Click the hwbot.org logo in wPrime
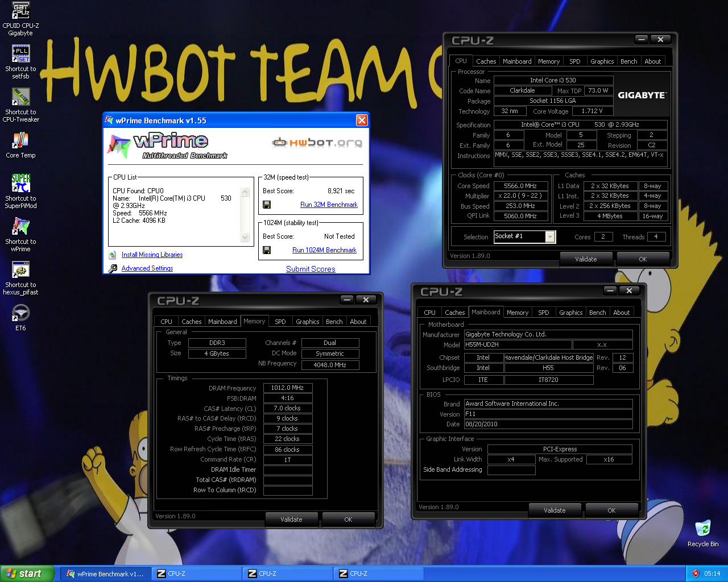Viewport: 728px width, 582px height. tap(317, 142)
